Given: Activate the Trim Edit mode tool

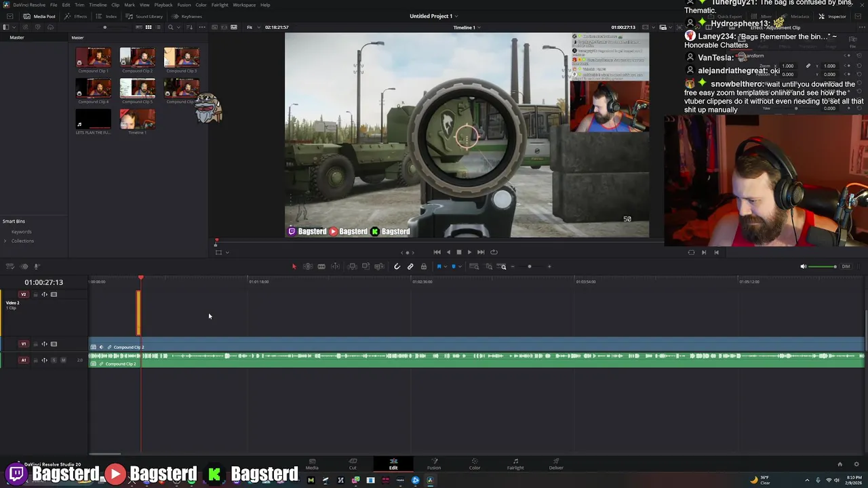Looking at the screenshot, I should tap(307, 266).
